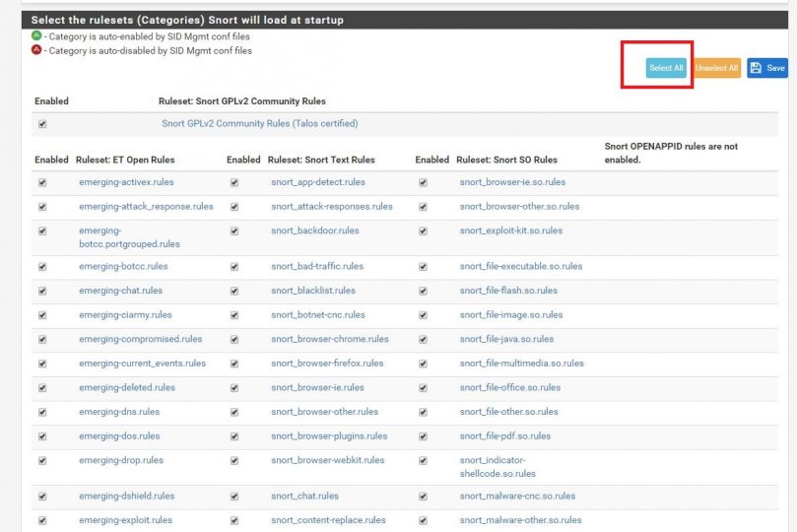Open emerging-current_events.rules link
The height and width of the screenshot is (532, 797).
[142, 364]
